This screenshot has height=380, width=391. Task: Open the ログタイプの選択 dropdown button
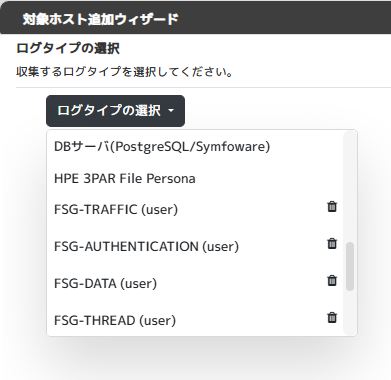115,111
